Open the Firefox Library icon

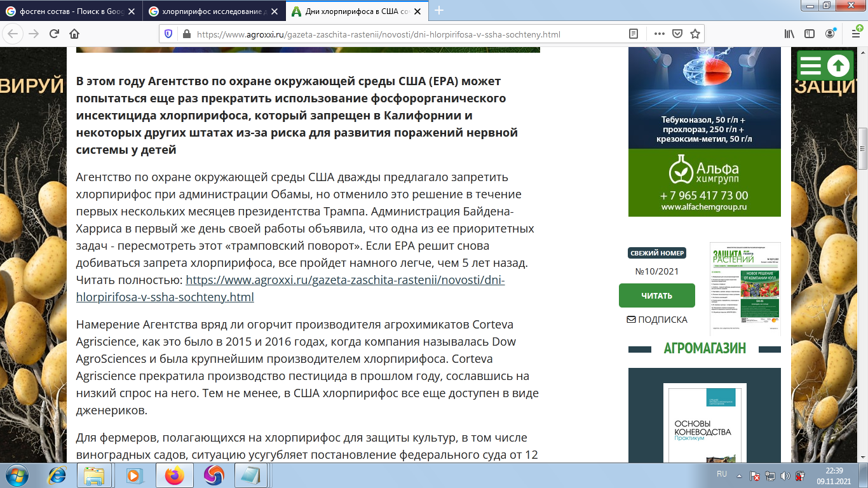(790, 33)
